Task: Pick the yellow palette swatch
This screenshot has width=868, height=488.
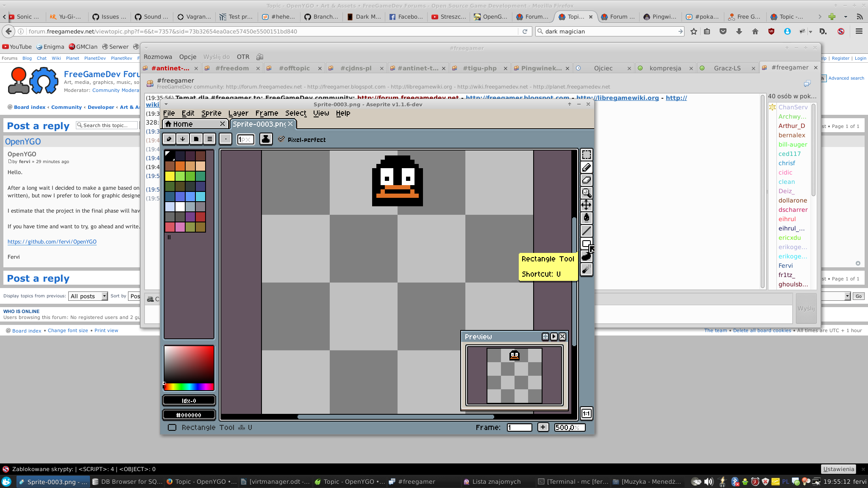Action: click(x=170, y=176)
